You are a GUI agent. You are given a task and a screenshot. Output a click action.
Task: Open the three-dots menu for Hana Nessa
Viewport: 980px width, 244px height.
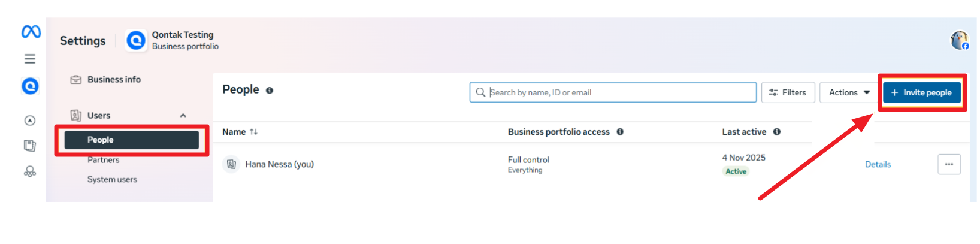(949, 164)
